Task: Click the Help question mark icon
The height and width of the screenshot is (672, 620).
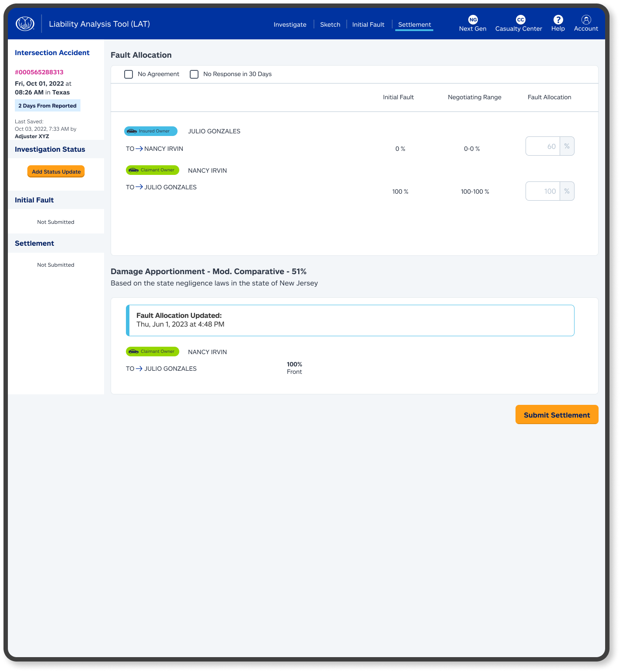Action: pyautogui.click(x=558, y=20)
